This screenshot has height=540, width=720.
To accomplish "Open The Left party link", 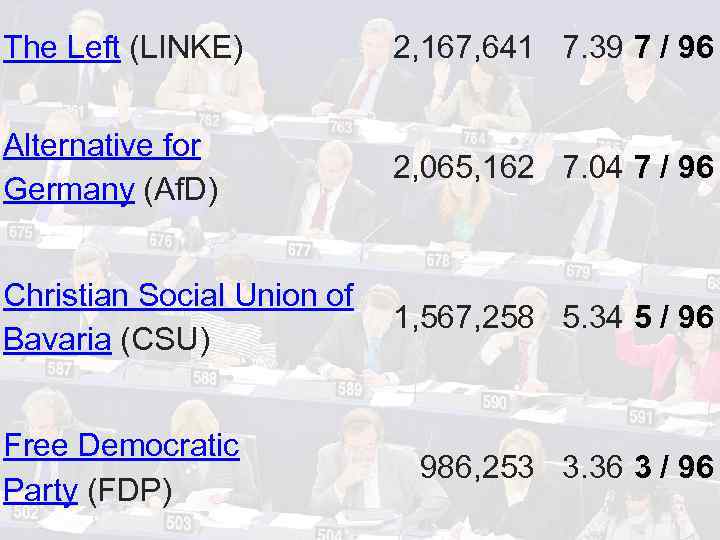I will pyautogui.click(x=62, y=47).
